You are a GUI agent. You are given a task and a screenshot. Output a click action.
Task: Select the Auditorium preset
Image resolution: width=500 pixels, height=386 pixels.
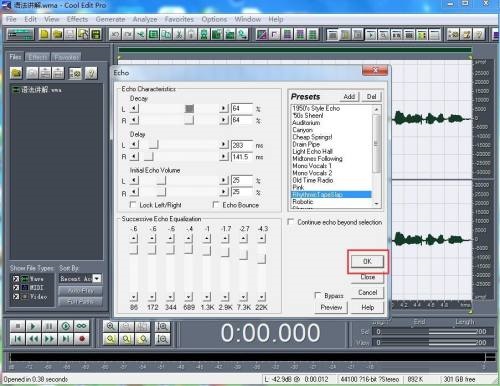pos(306,123)
